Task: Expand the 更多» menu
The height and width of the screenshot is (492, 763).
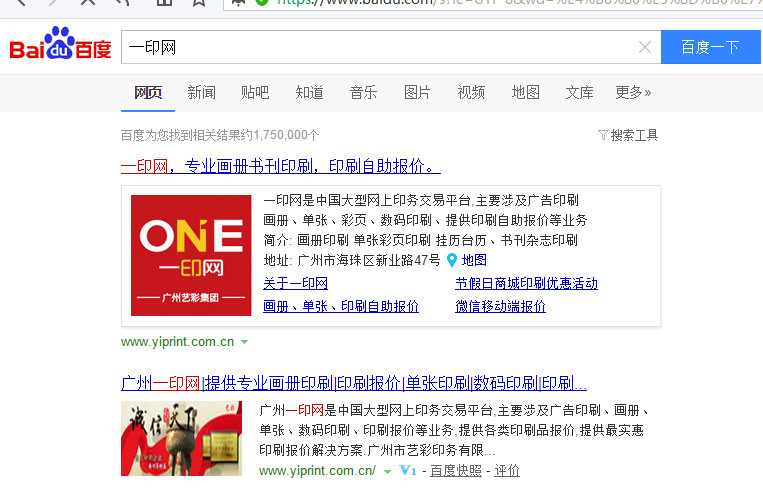Action: 633,92
